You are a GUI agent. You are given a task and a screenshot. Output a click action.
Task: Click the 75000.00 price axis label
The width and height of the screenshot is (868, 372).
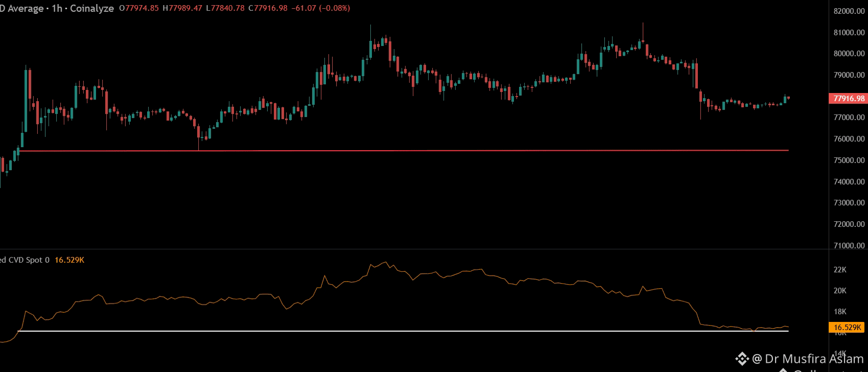[849, 160]
